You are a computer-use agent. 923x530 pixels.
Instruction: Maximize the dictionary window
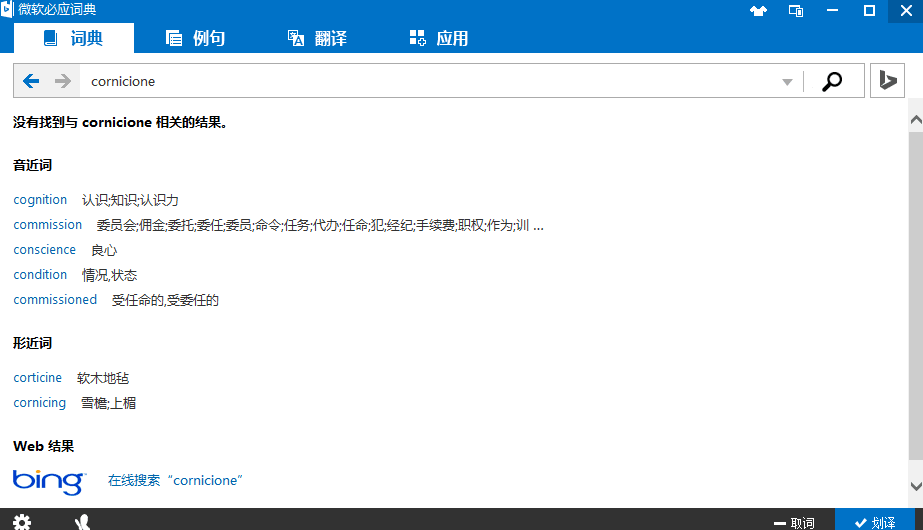(869, 11)
